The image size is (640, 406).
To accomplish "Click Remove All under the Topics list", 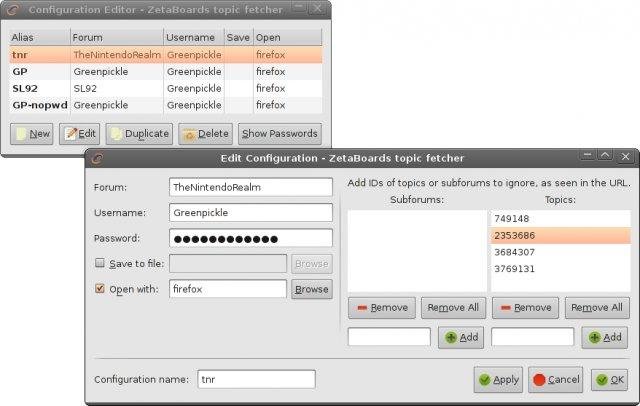I will tap(597, 308).
